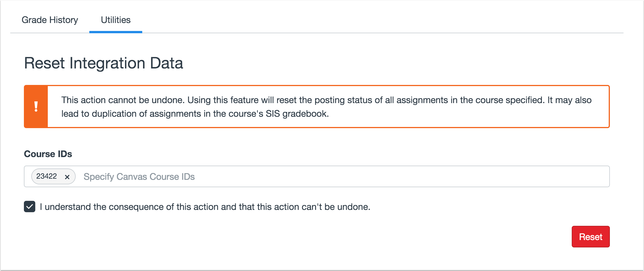Click the Reset Integration Data heading
The height and width of the screenshot is (271, 644).
click(104, 63)
